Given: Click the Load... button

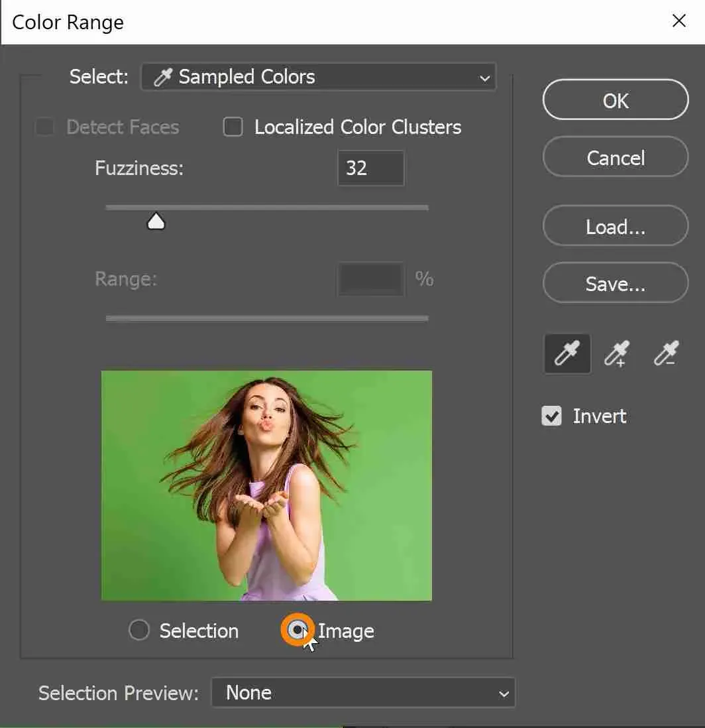Looking at the screenshot, I should (x=615, y=227).
